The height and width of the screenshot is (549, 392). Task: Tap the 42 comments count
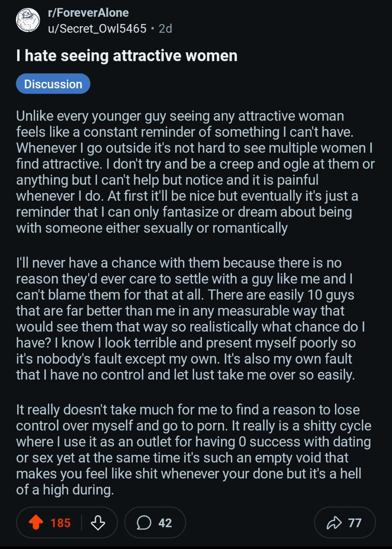[x=165, y=523]
